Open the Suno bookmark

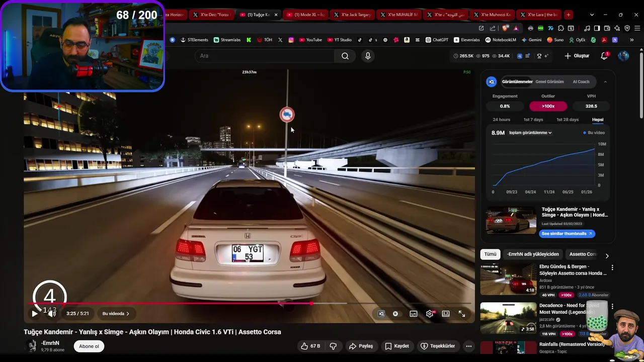click(x=555, y=40)
